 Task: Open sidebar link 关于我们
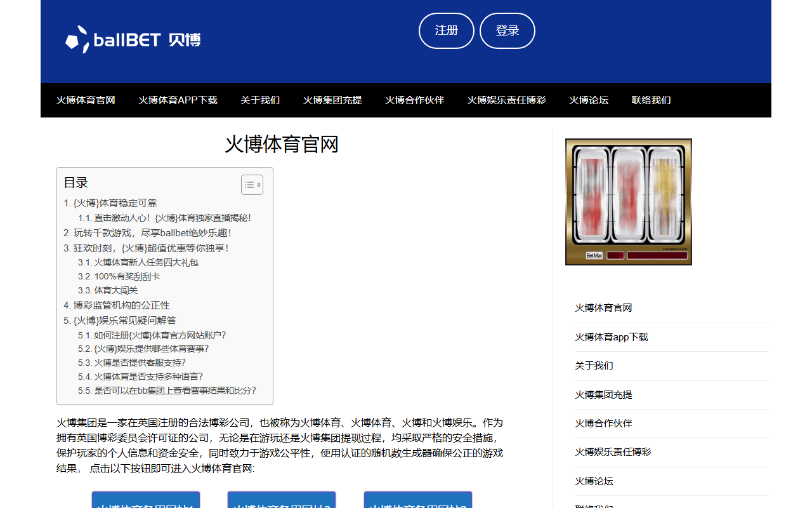pyautogui.click(x=594, y=366)
